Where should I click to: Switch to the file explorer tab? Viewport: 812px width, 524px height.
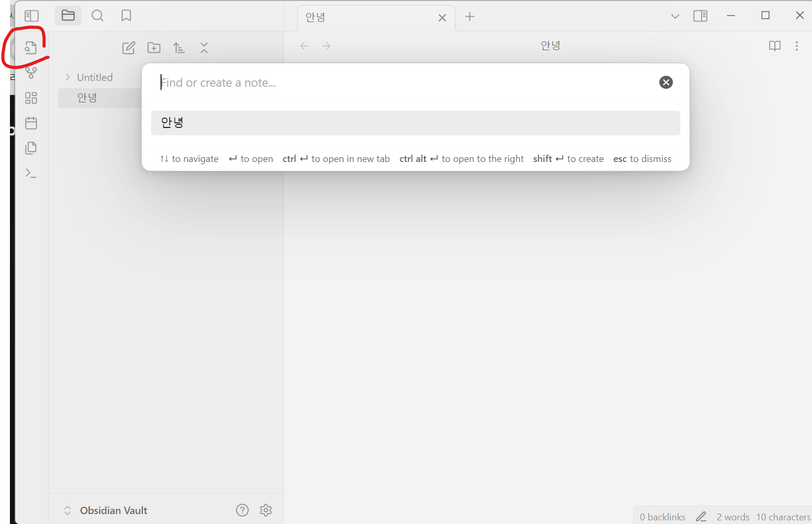(x=68, y=16)
